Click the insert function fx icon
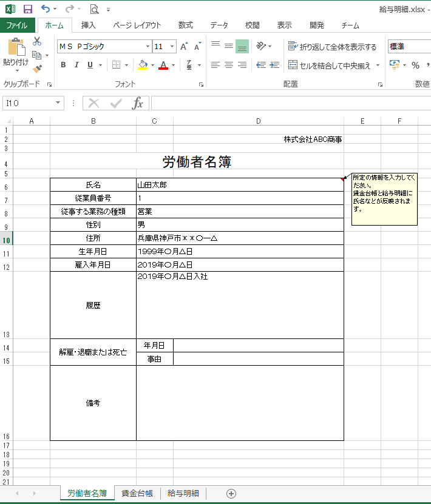This screenshot has width=431, height=504. click(x=138, y=103)
